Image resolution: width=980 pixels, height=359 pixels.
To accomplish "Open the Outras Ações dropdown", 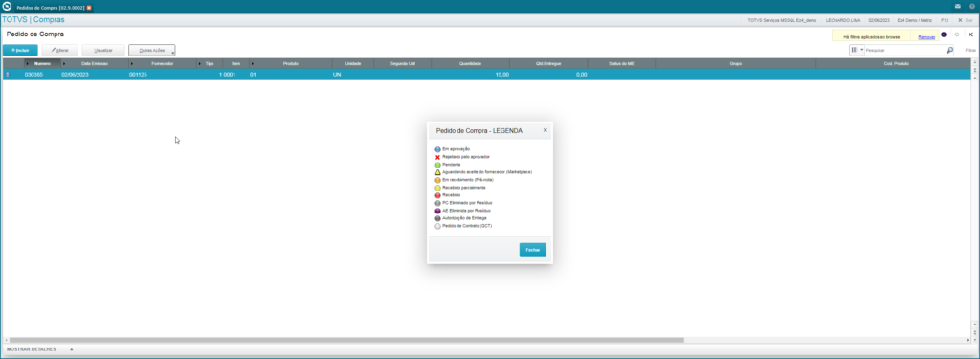I will click(x=152, y=50).
